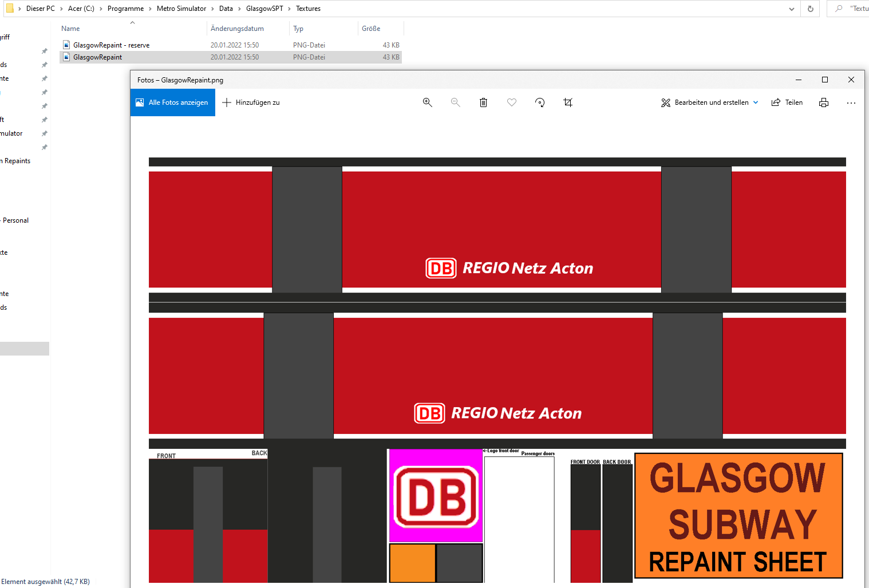Expand chevron after Data breadcrumb
869x588 pixels.
click(239, 9)
